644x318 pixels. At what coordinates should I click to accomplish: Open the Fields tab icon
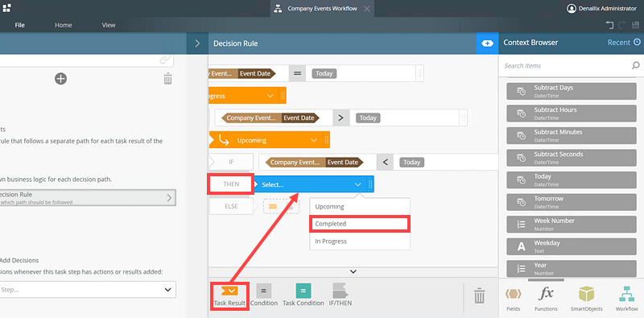click(x=513, y=299)
